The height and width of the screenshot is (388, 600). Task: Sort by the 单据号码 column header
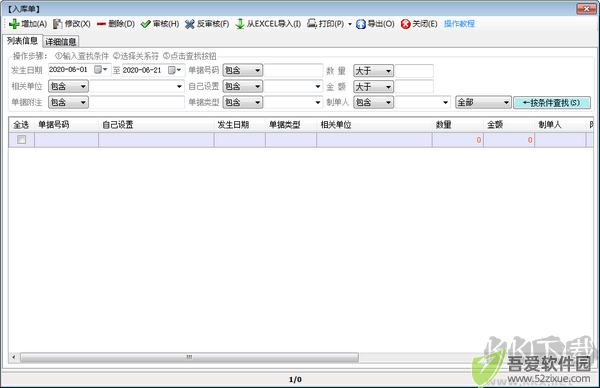(x=66, y=125)
